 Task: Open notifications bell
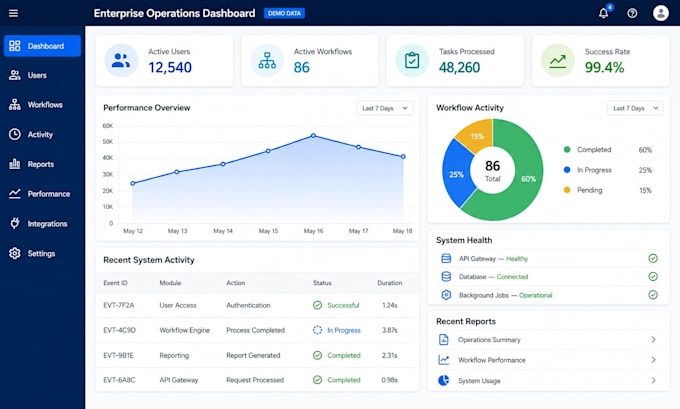[x=603, y=13]
